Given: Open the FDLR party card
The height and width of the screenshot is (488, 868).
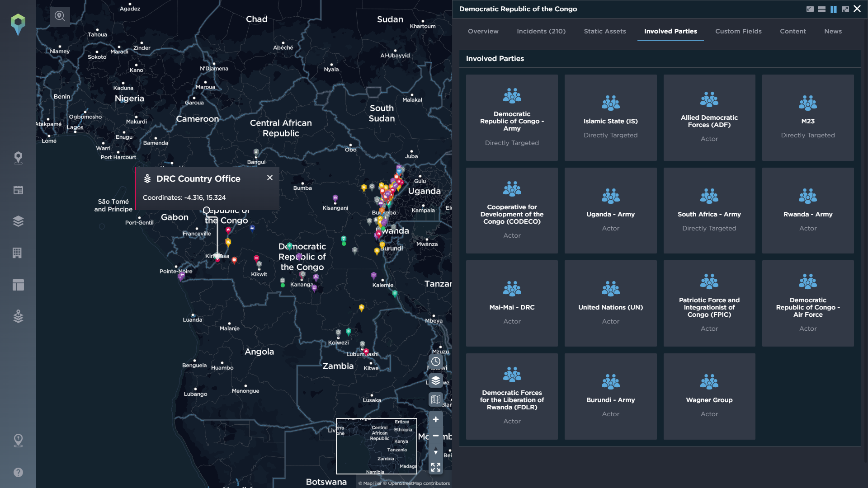Looking at the screenshot, I should coord(512,396).
